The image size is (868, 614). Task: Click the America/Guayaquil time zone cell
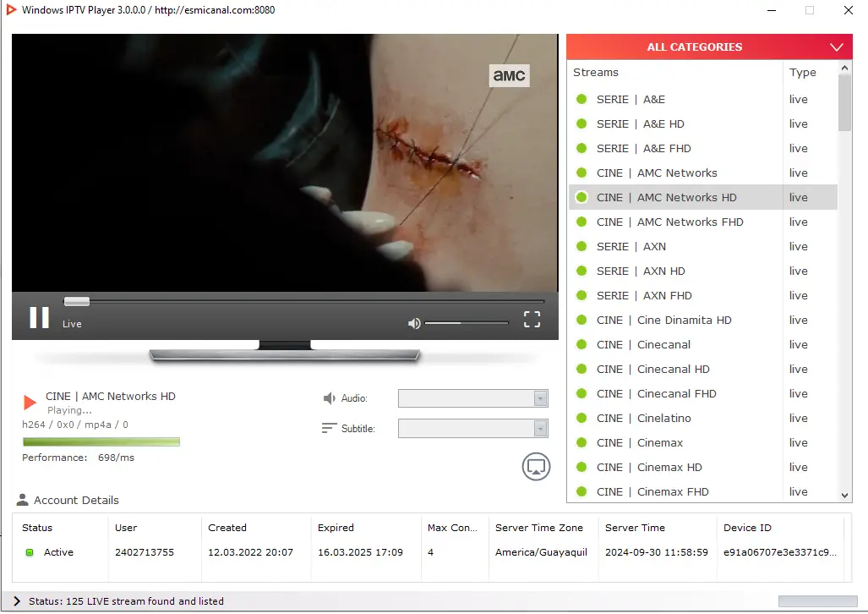tap(542, 552)
